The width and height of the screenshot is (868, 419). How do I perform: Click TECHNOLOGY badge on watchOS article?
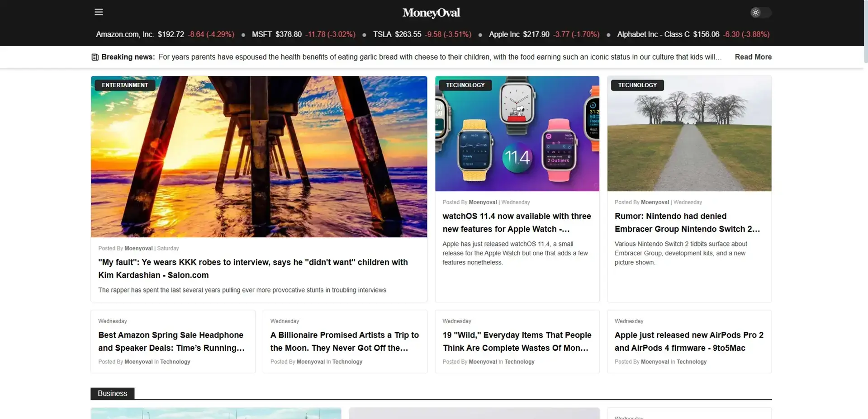465,85
